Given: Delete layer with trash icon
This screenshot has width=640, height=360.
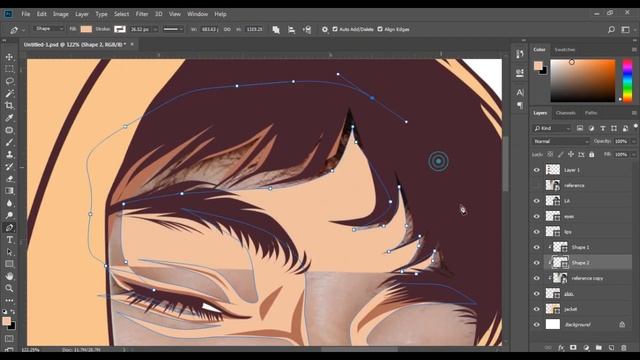Looking at the screenshot, I should click(x=624, y=347).
